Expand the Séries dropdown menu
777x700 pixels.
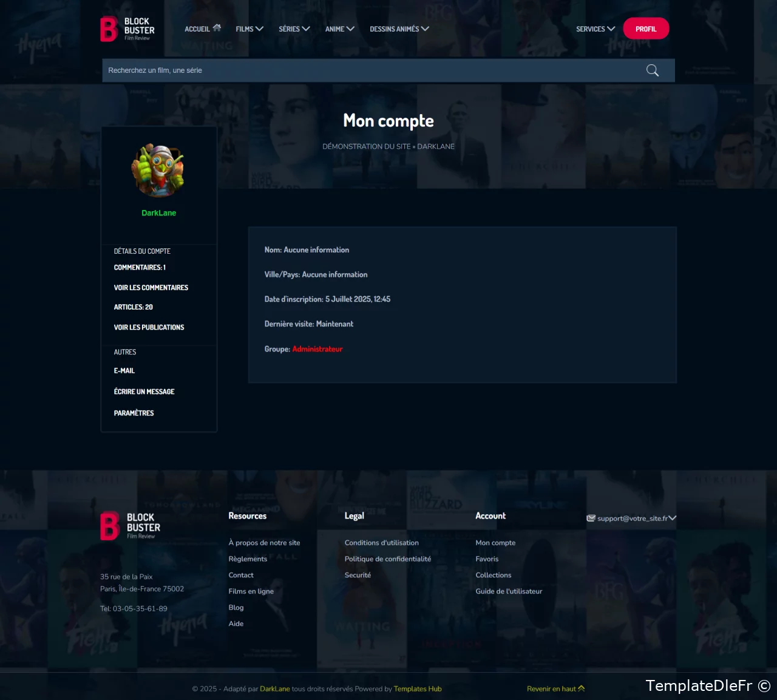(x=294, y=29)
